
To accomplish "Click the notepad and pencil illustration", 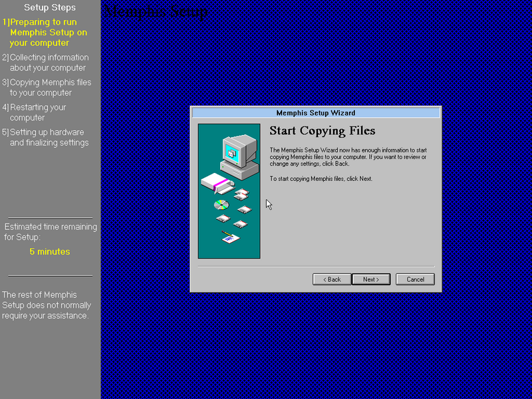I will tap(230, 237).
